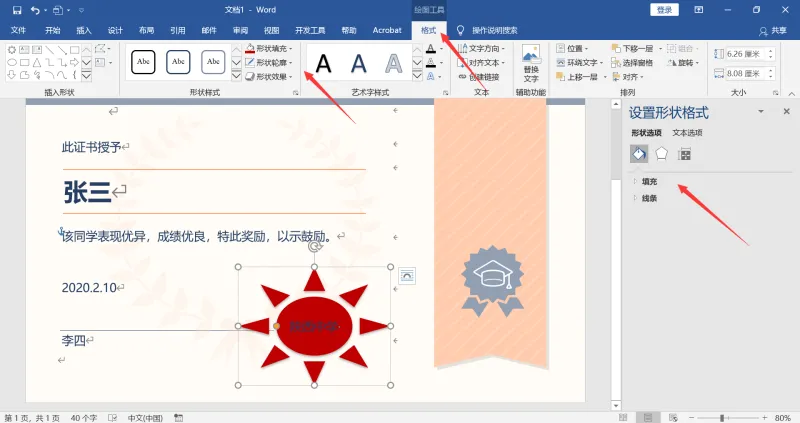
Task: Click the 创建链接 button
Action: [479, 77]
